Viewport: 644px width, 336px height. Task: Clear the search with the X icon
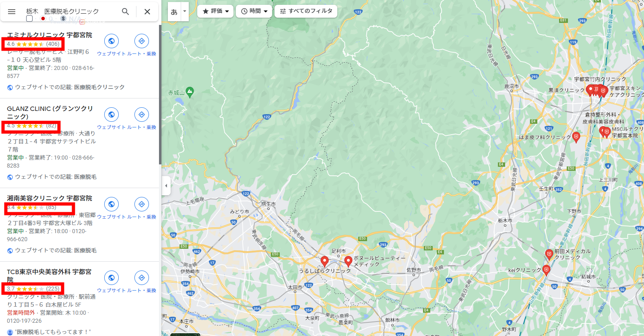tap(147, 12)
